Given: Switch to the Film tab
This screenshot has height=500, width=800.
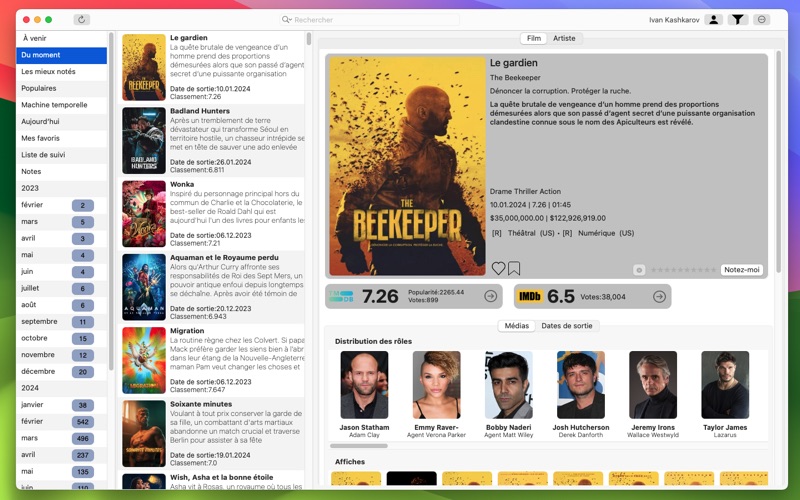Looking at the screenshot, I should (x=534, y=38).
